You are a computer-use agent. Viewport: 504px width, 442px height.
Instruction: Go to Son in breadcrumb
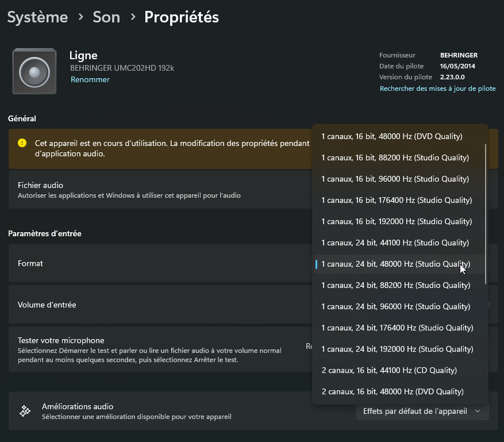(106, 17)
